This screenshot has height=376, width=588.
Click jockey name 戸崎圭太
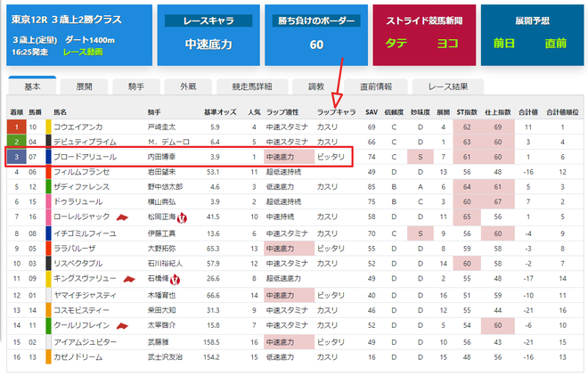[161, 127]
